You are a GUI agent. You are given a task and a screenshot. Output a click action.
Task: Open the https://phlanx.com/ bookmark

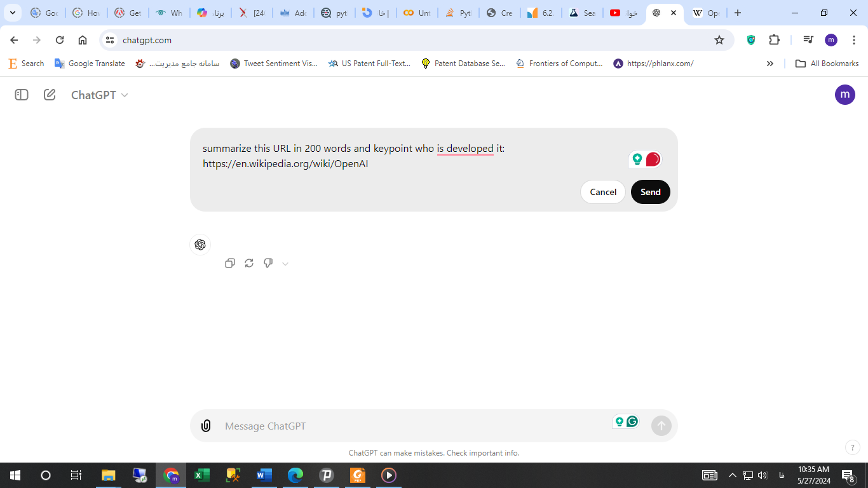click(x=653, y=64)
